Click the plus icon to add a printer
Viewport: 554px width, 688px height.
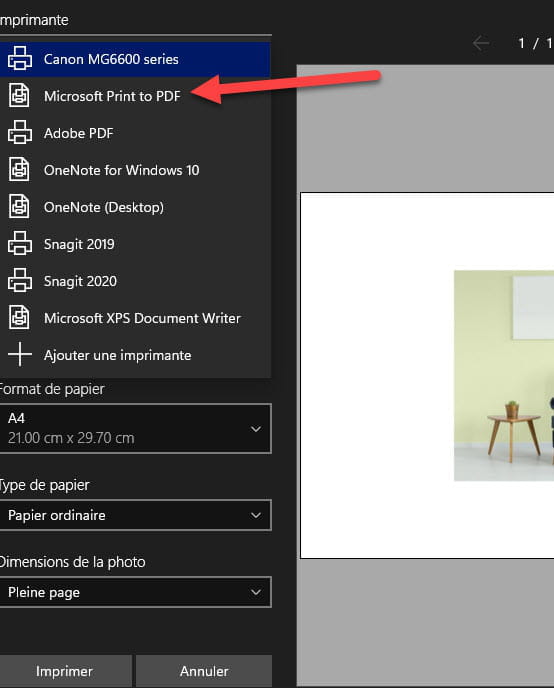click(x=20, y=354)
